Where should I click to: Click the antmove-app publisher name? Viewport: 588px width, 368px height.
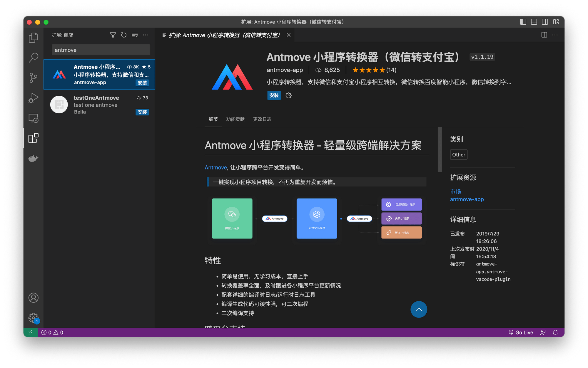285,70
